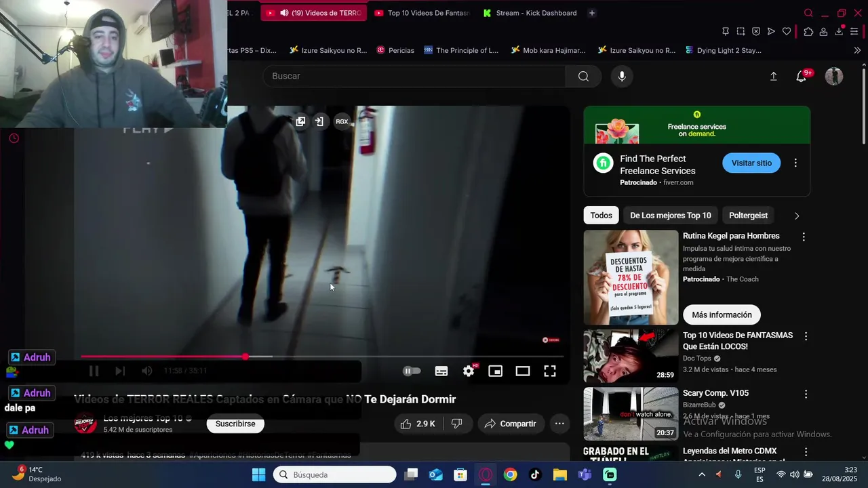Open Opera tab search magnifier

(808, 13)
